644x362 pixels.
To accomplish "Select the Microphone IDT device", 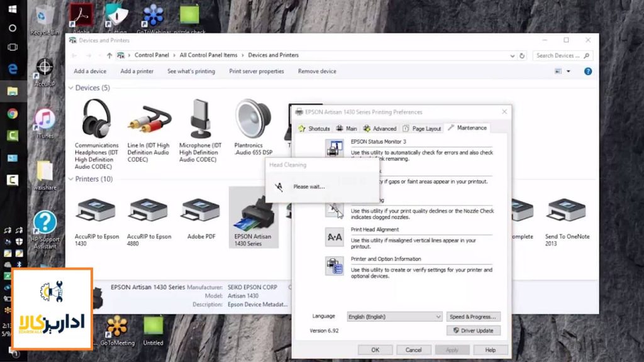I will point(201,131).
